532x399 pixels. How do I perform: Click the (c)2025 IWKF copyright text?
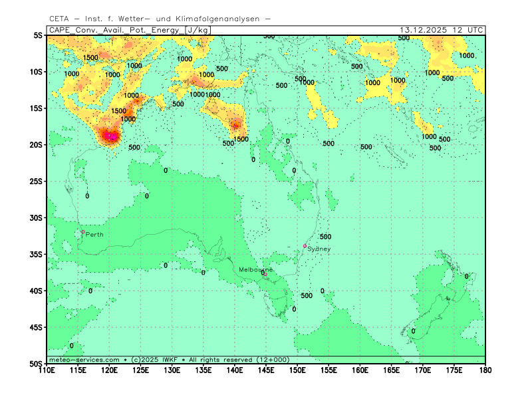(154, 360)
